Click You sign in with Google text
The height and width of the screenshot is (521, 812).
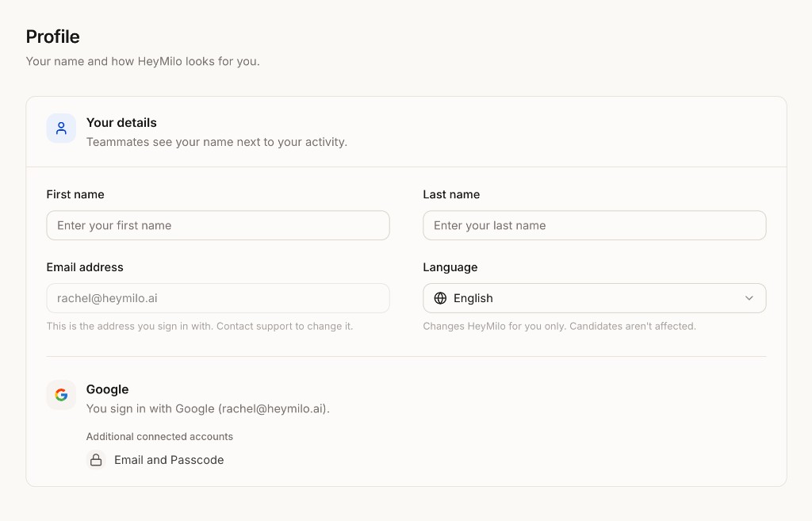(x=208, y=408)
